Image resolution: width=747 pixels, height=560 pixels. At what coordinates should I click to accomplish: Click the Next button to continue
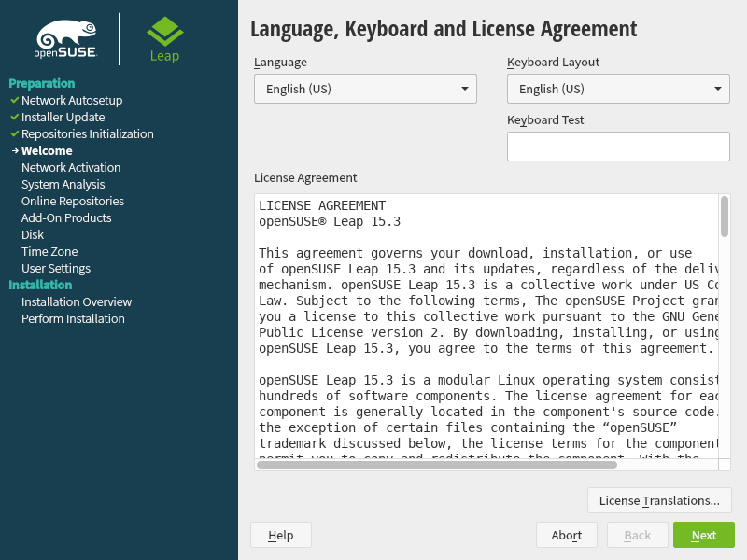(703, 535)
